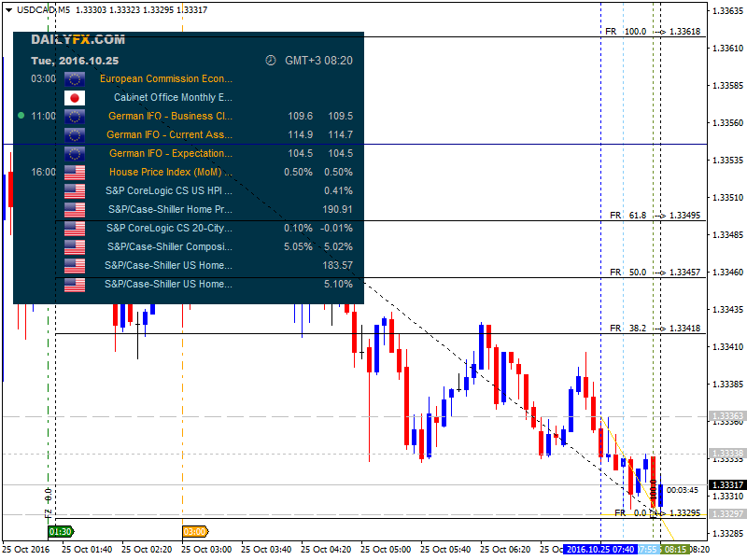This screenshot has height=560, width=747.
Task: Select the FR 61.8 Fibonacci level label
Action: pyautogui.click(x=626, y=215)
